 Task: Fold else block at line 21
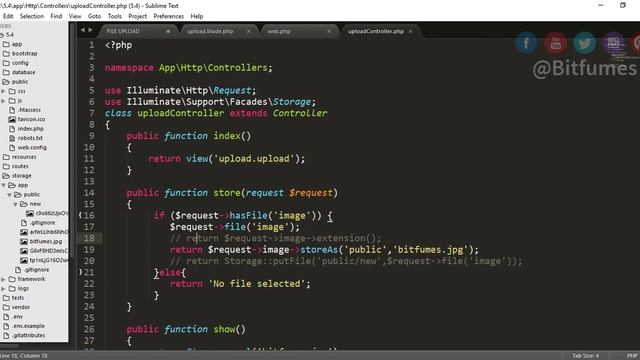80,272
